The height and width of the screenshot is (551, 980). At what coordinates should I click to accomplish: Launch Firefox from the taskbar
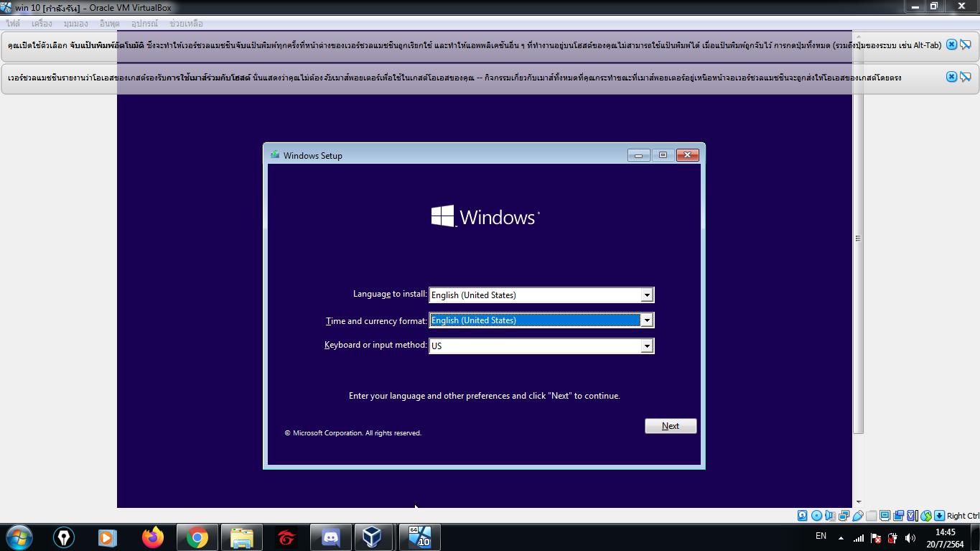[x=152, y=537]
